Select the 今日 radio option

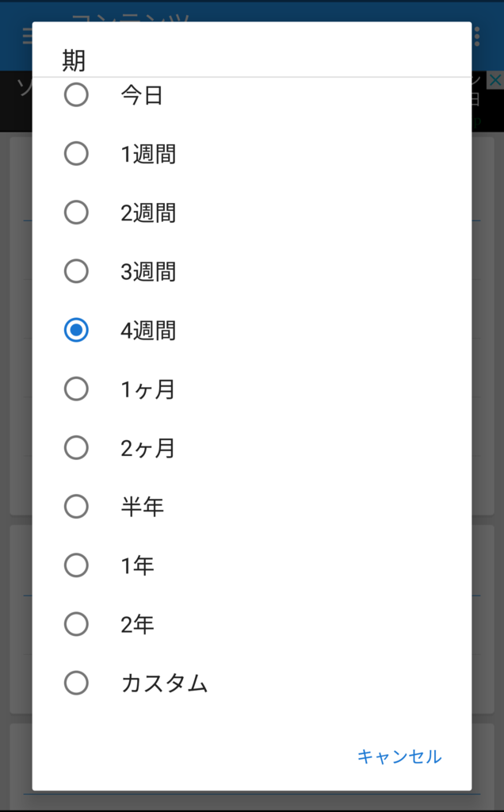point(77,94)
